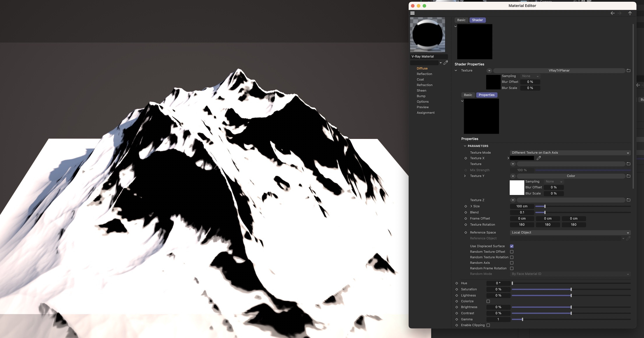This screenshot has height=338, width=644.
Task: Click the Texture Y Color shader button
Action: pos(571,176)
